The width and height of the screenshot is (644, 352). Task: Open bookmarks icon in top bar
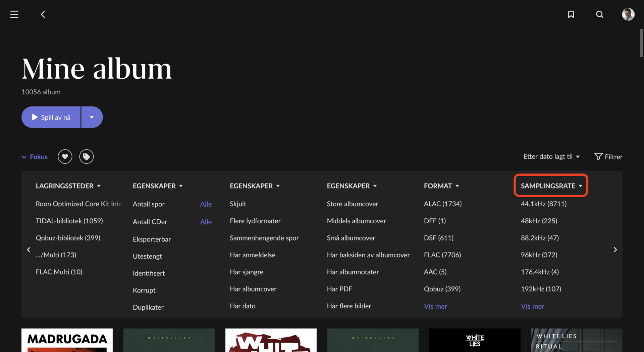tap(571, 14)
